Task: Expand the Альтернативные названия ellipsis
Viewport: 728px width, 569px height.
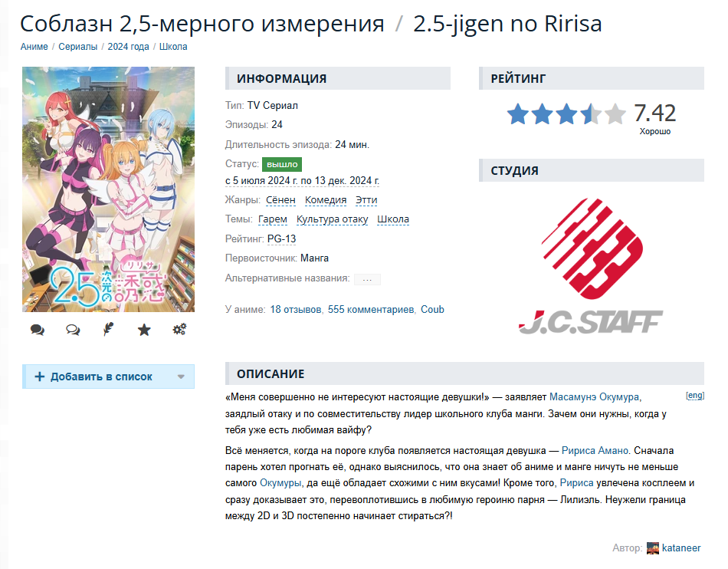Action: [x=367, y=279]
